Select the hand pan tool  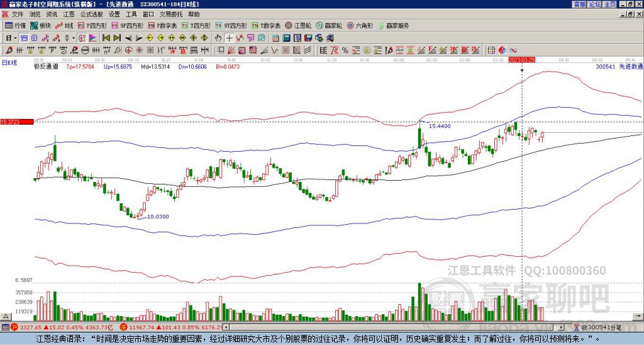click(x=218, y=38)
